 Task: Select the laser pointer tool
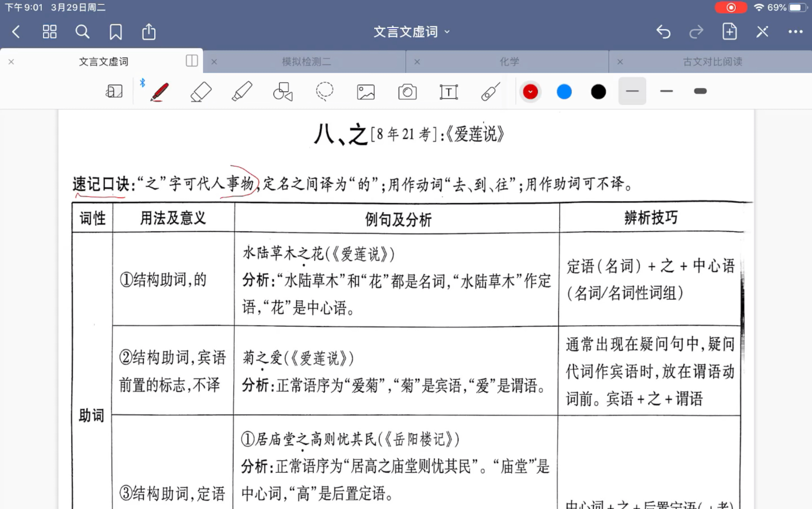click(x=490, y=92)
